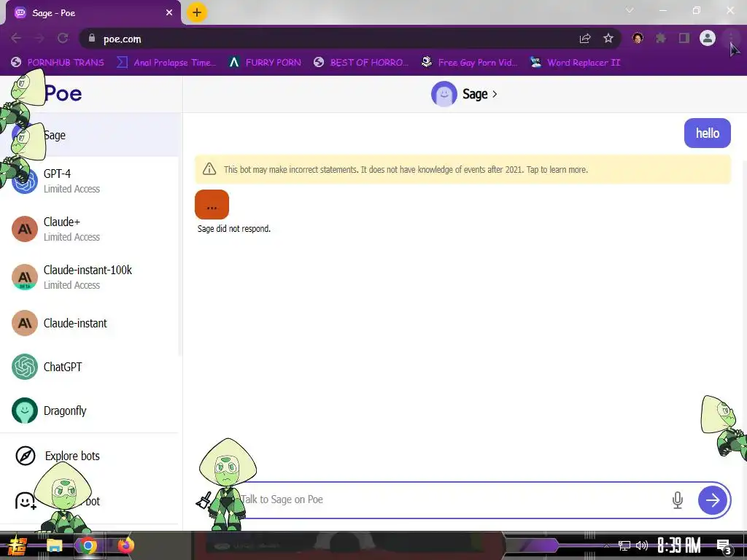
Task: Expand Sage bot details chevron
Action: 495,94
